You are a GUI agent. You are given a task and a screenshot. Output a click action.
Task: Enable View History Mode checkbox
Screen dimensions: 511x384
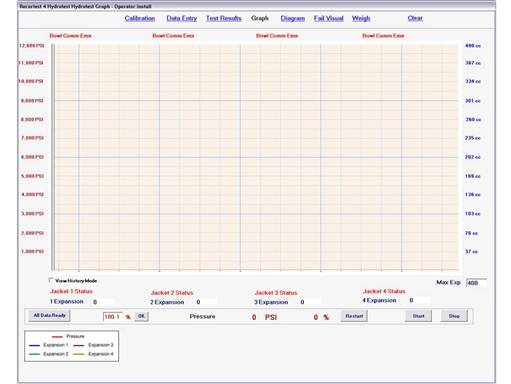[51, 280]
